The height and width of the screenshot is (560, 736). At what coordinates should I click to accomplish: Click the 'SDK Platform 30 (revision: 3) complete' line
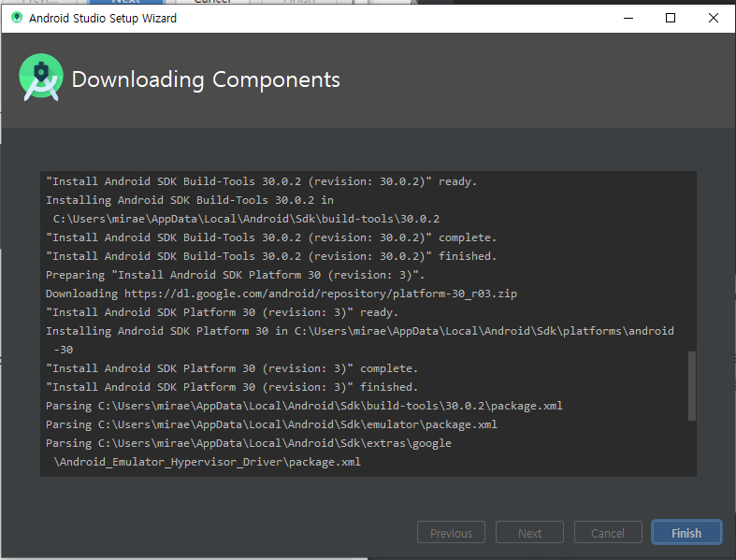pyautogui.click(x=232, y=368)
